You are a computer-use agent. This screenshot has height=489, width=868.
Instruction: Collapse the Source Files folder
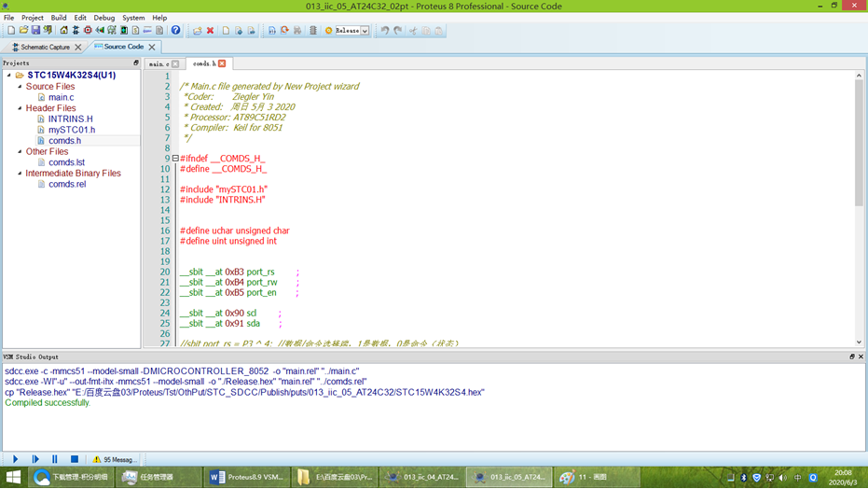[20, 87]
